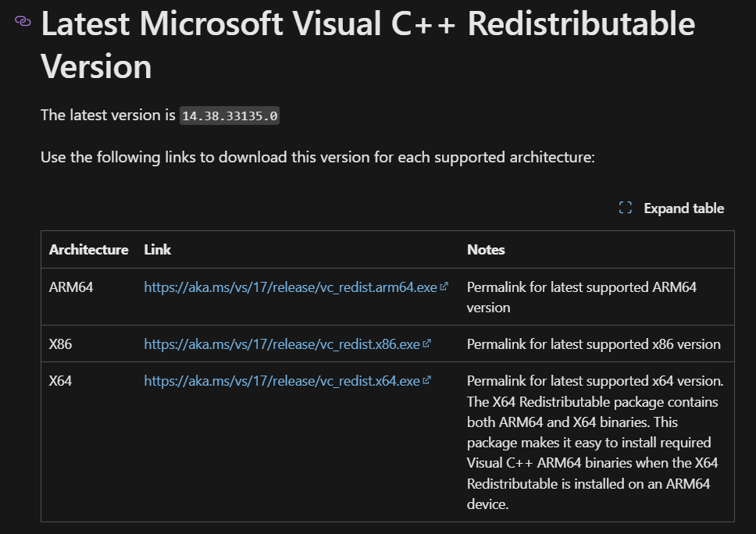756x534 pixels.
Task: Click external-link icon after x64.exe link
Action: tap(426, 379)
